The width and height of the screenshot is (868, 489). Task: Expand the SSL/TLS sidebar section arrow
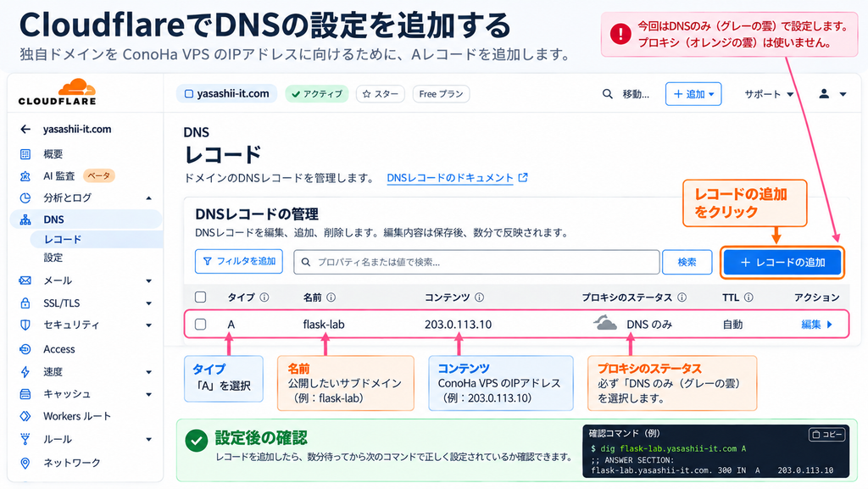[148, 303]
